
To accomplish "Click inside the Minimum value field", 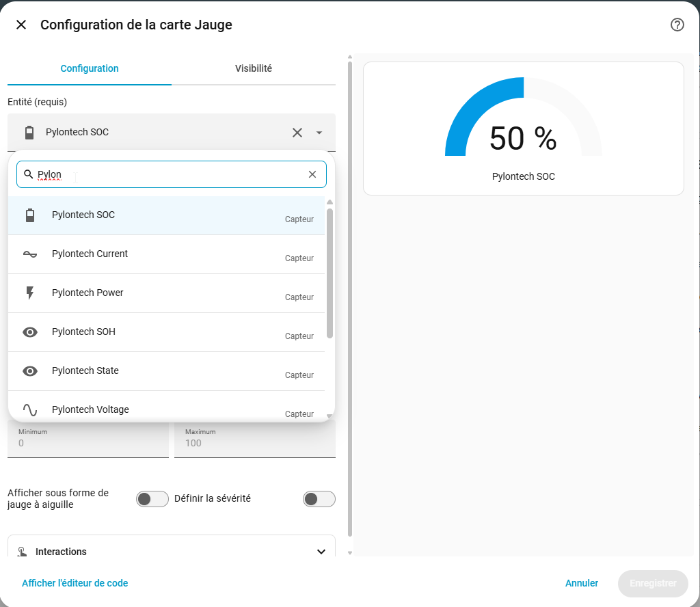I will (88, 439).
